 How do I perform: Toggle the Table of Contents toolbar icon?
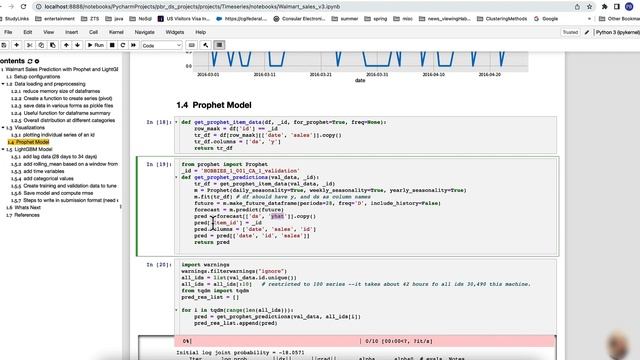pyautogui.click(x=219, y=45)
